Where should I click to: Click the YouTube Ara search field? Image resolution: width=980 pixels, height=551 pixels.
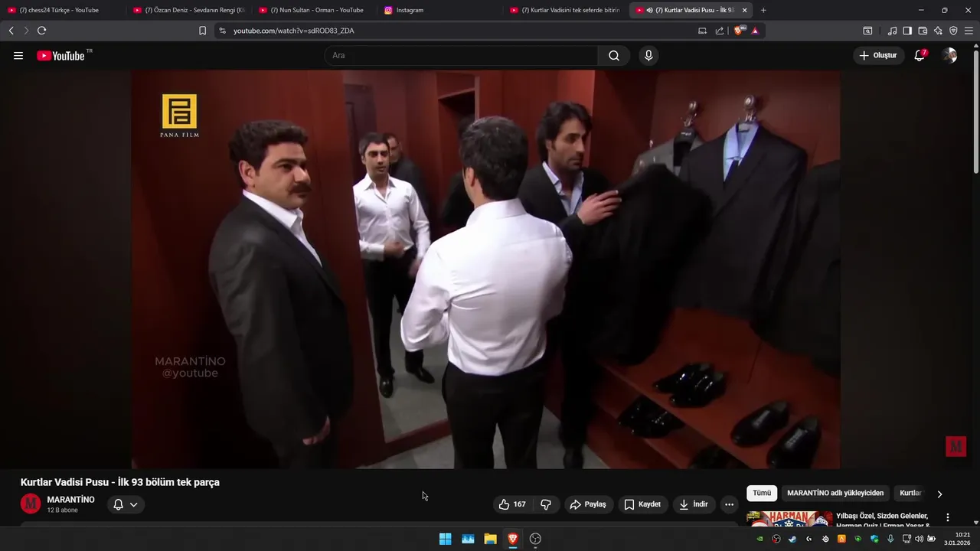pyautogui.click(x=461, y=56)
